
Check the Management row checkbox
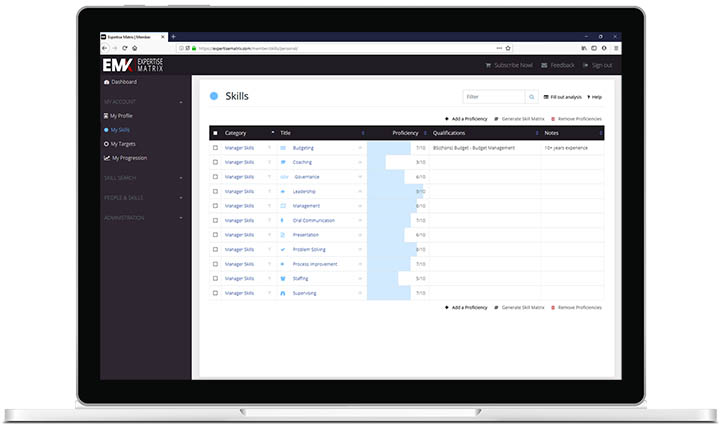tap(215, 206)
